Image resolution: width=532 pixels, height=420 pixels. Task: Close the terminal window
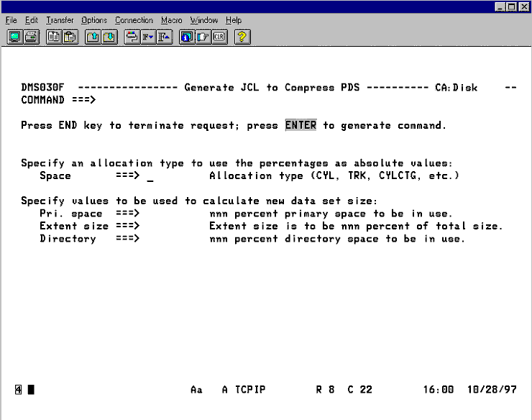(524, 6)
